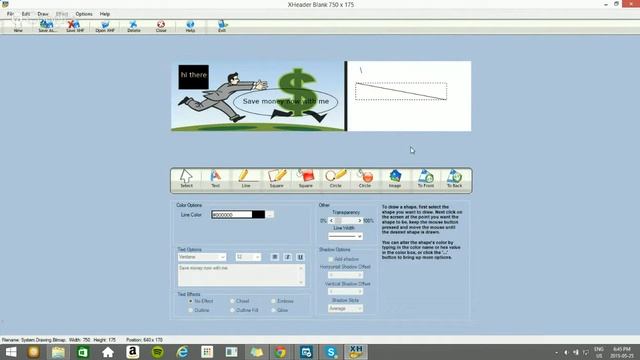Choose the Select arrow tool
The height and width of the screenshot is (360, 640).
tap(186, 179)
